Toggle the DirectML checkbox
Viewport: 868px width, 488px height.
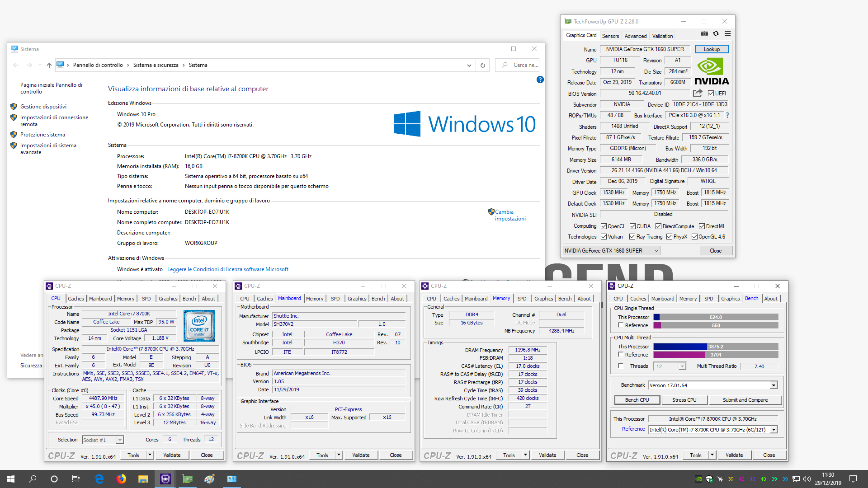[702, 226]
